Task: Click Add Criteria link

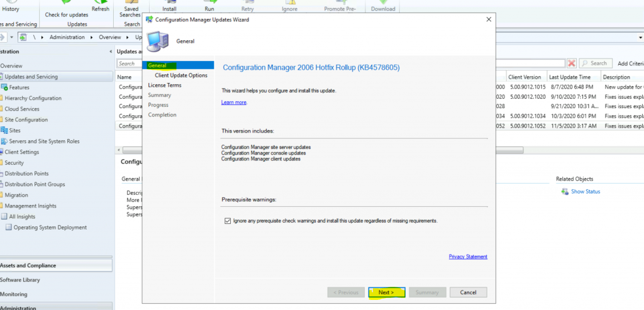Action: [630, 64]
